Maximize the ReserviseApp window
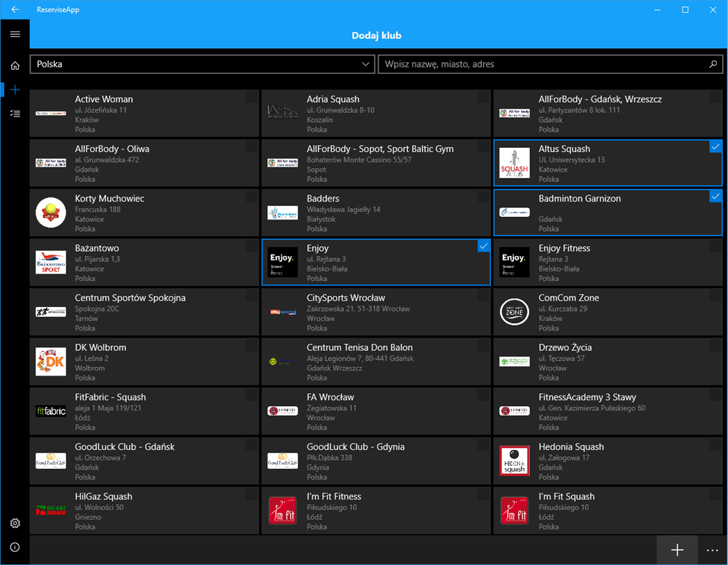The image size is (728, 565). pos(685,9)
